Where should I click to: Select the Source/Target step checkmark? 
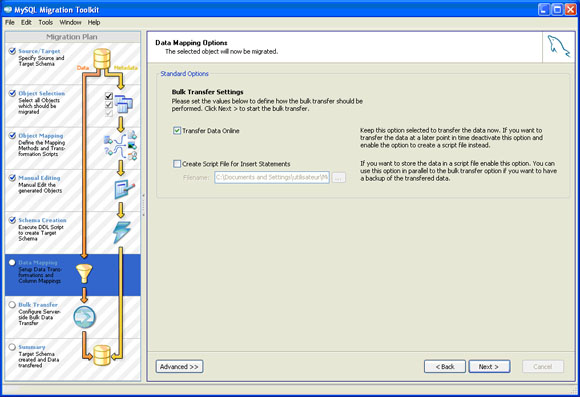click(12, 51)
